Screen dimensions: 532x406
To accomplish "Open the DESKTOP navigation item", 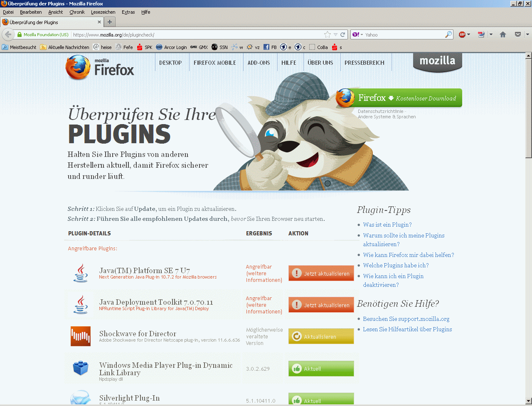I will click(170, 63).
